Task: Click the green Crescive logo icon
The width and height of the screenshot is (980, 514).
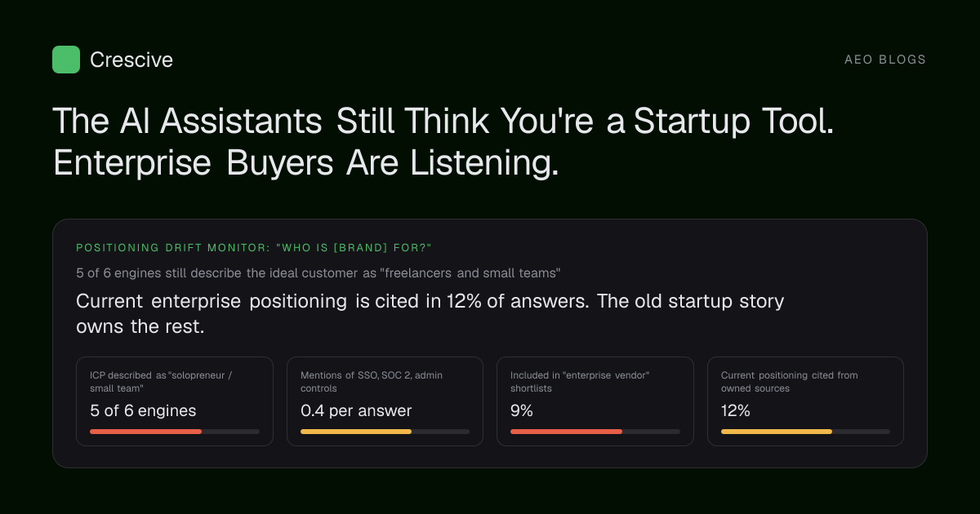Action: [x=66, y=60]
